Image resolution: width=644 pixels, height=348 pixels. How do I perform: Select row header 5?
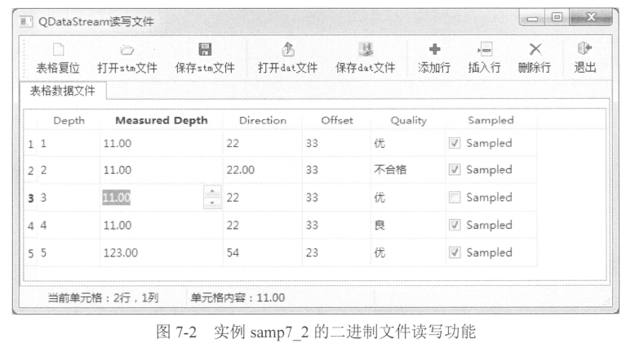[31, 252]
